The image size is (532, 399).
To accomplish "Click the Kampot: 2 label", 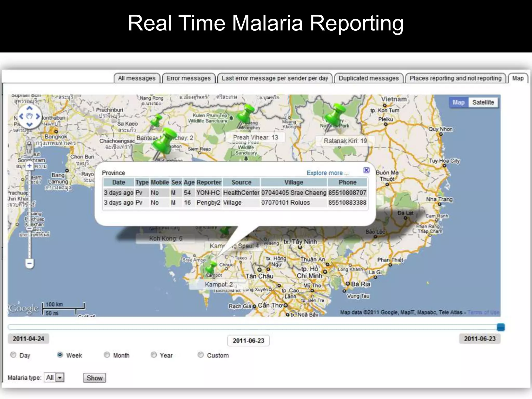I will 219,284.
